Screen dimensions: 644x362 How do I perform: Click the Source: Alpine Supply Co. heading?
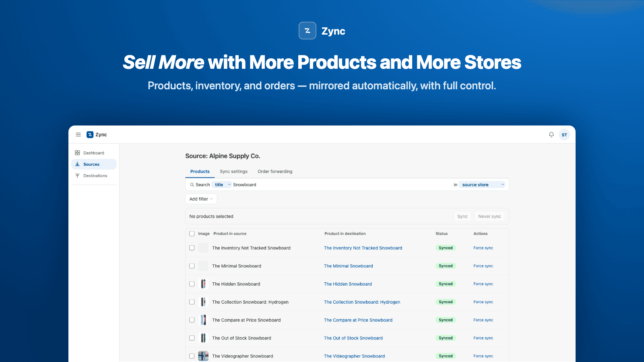223,156
